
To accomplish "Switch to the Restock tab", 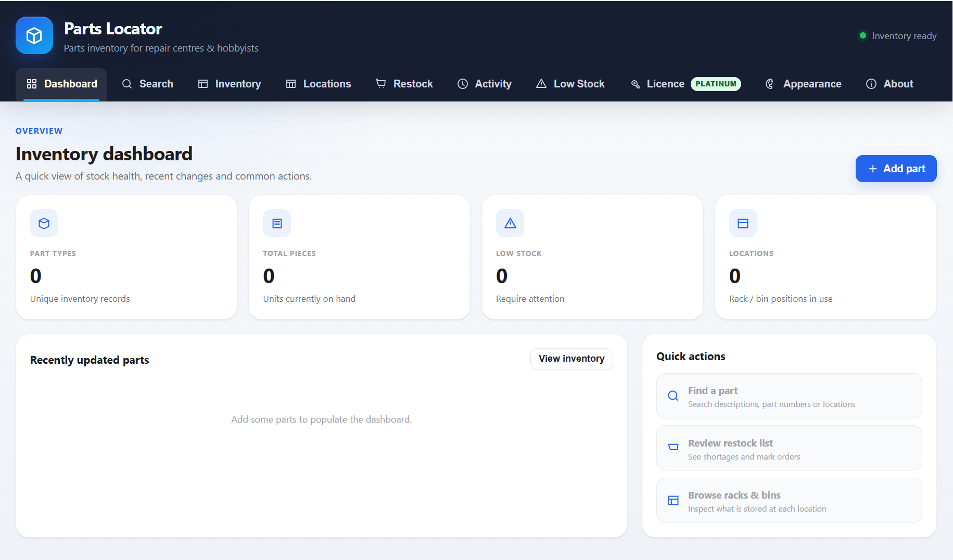I will tap(404, 84).
